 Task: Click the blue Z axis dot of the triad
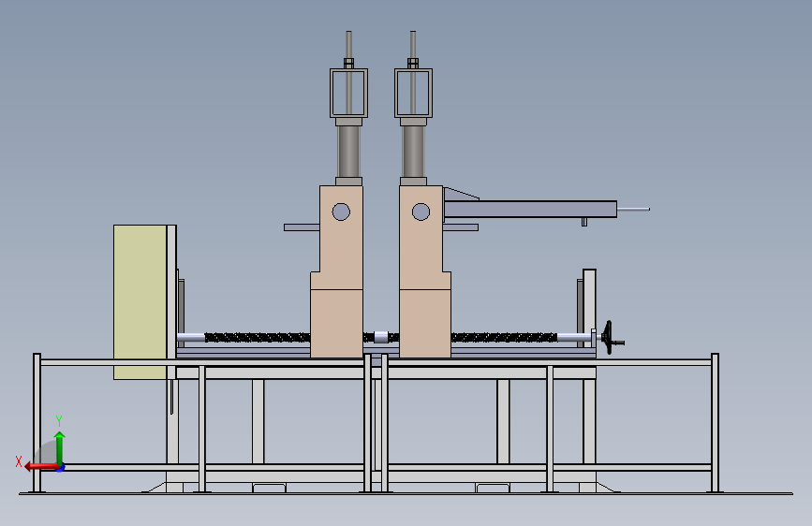pyautogui.click(x=61, y=469)
